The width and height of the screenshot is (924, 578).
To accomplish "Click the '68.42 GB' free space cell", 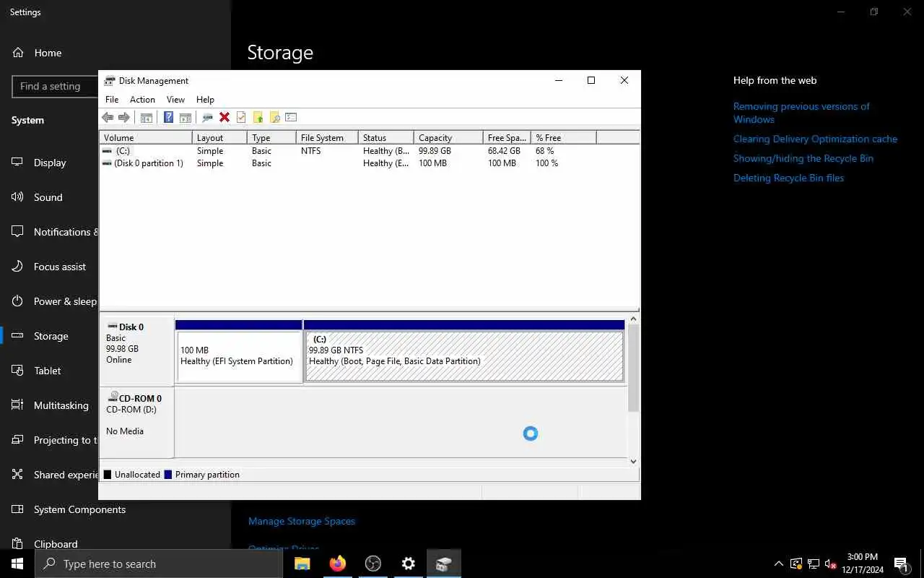I will (x=504, y=151).
